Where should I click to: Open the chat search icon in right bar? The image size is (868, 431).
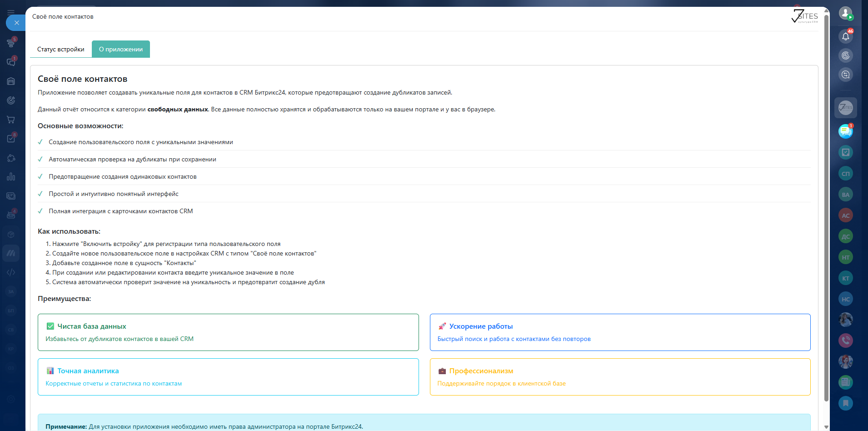(846, 75)
